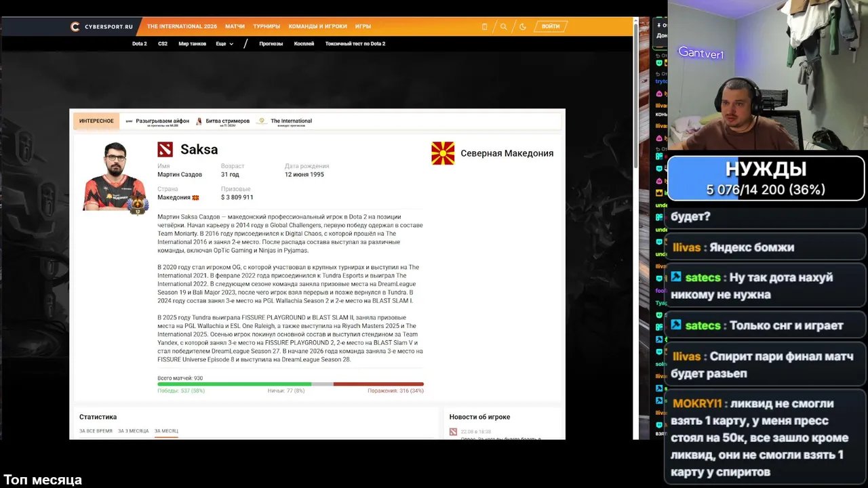Click birth date 12 июня 1995
This screenshot has height=488, width=868.
[304, 175]
